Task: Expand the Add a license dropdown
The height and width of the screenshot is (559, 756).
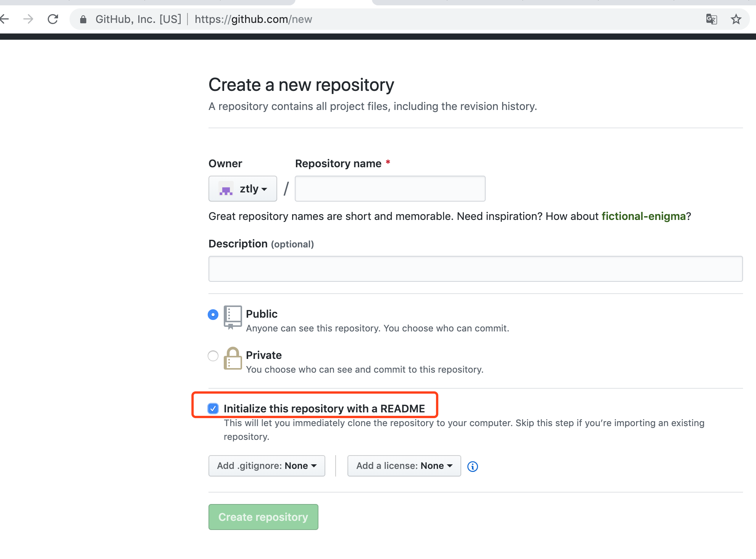Action: pyautogui.click(x=404, y=466)
